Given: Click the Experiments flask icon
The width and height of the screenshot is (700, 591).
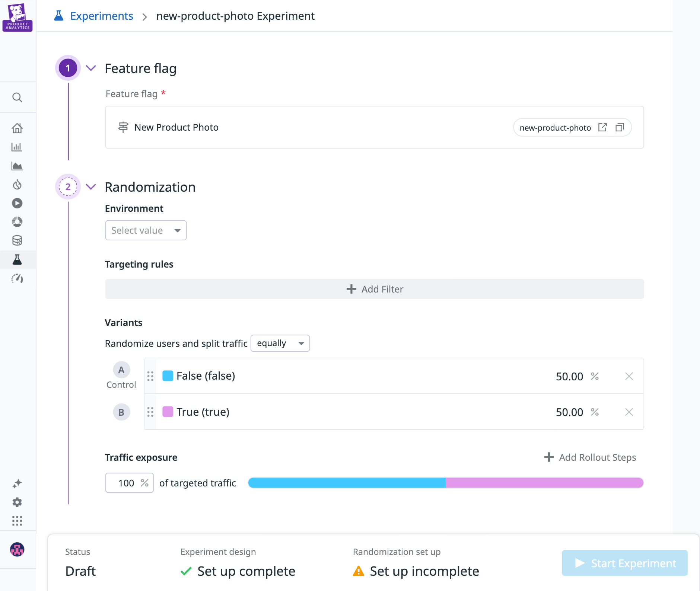Looking at the screenshot, I should [x=17, y=260].
